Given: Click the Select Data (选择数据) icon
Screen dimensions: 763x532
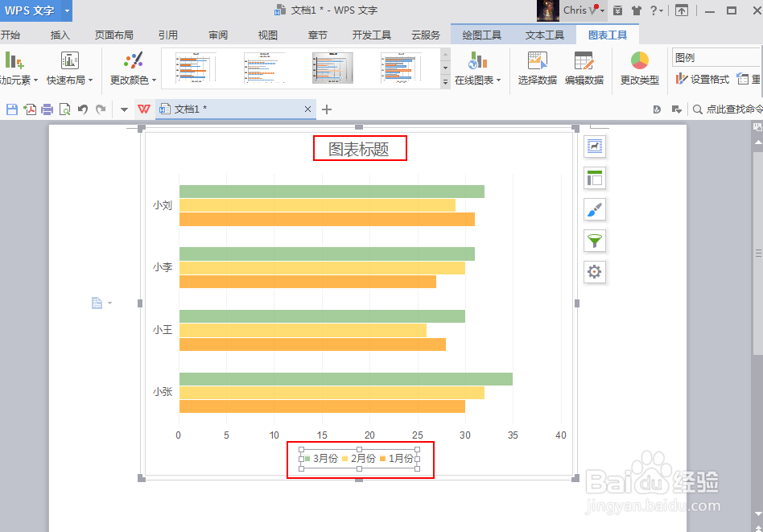Looking at the screenshot, I should click(x=537, y=68).
